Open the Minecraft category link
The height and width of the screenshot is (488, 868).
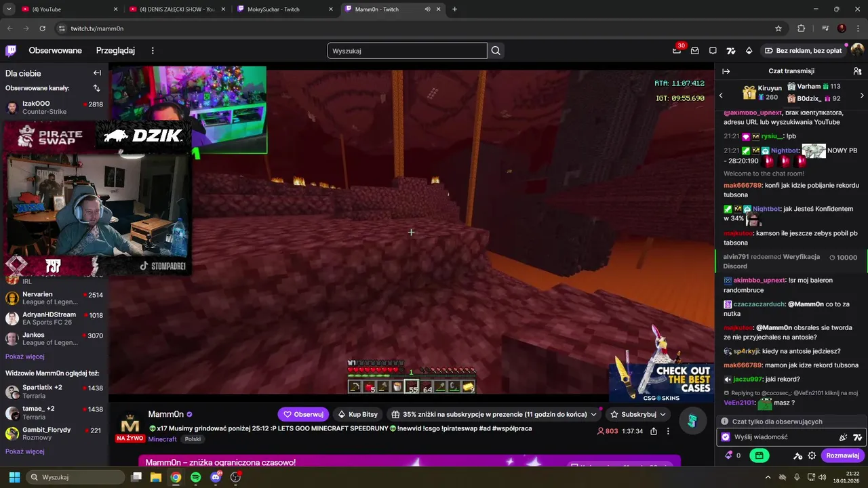(163, 439)
